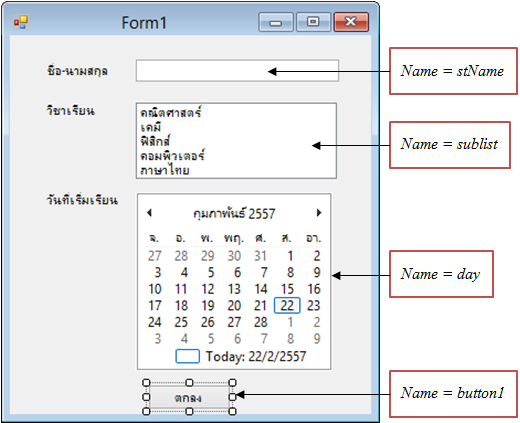520x423 pixels.
Task: Select ฟิสิกส์ in the subject list
Action: pos(155,141)
